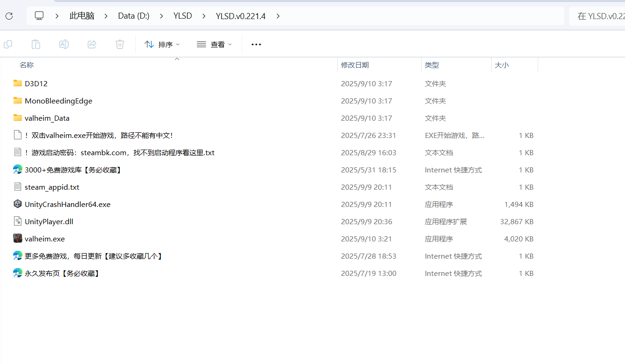Expand the chevron before 此电脑
The height and width of the screenshot is (364, 625).
tap(57, 16)
